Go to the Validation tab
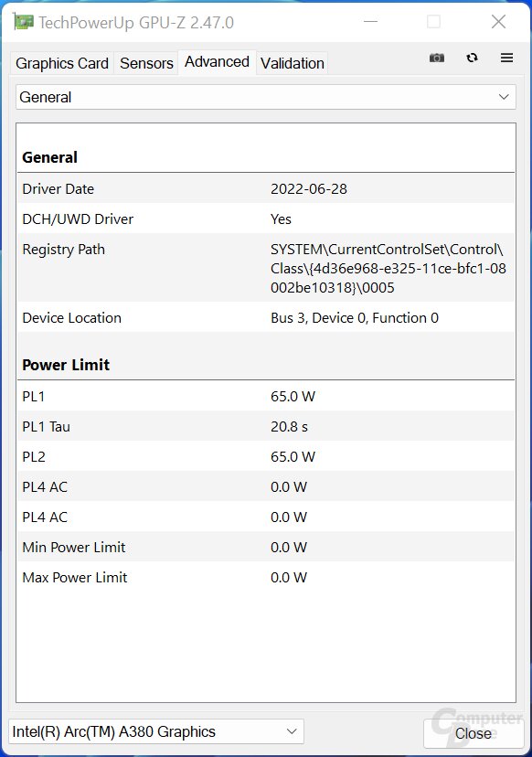532x757 pixels. tap(293, 63)
